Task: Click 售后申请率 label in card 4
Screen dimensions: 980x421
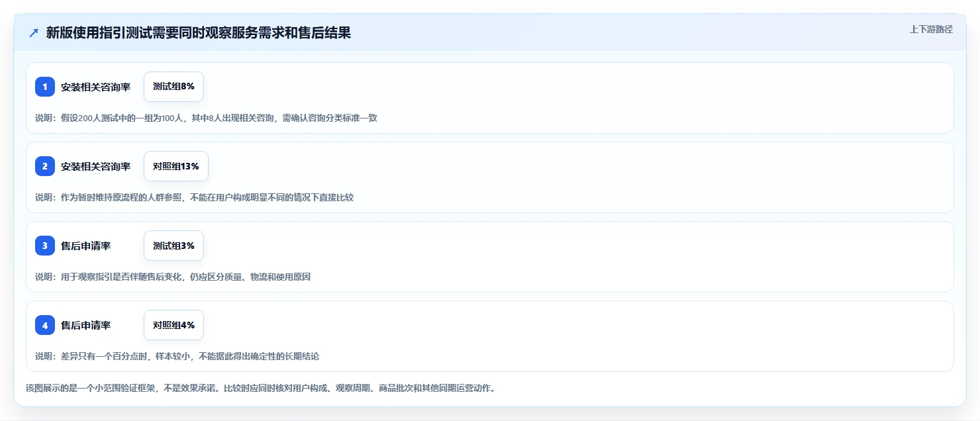Action: pyautogui.click(x=85, y=325)
